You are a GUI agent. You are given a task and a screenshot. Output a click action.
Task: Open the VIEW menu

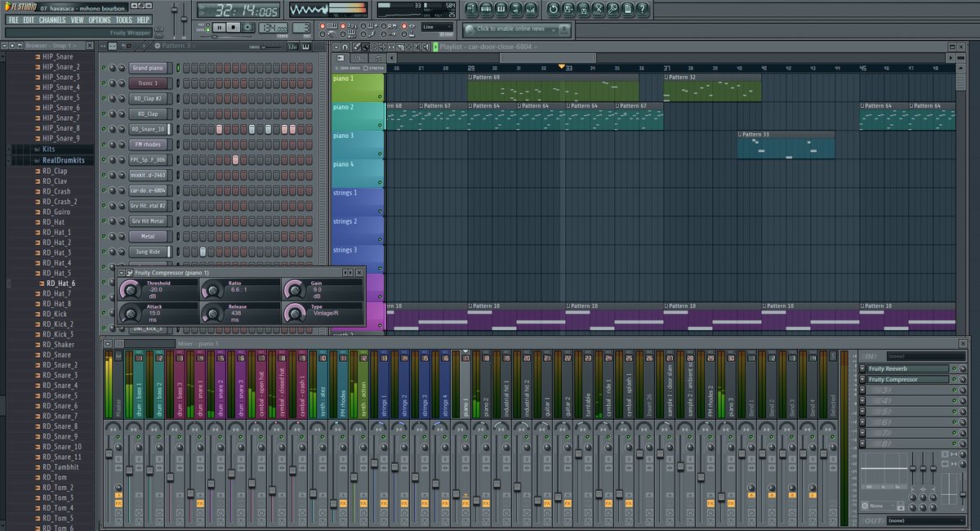pos(77,20)
